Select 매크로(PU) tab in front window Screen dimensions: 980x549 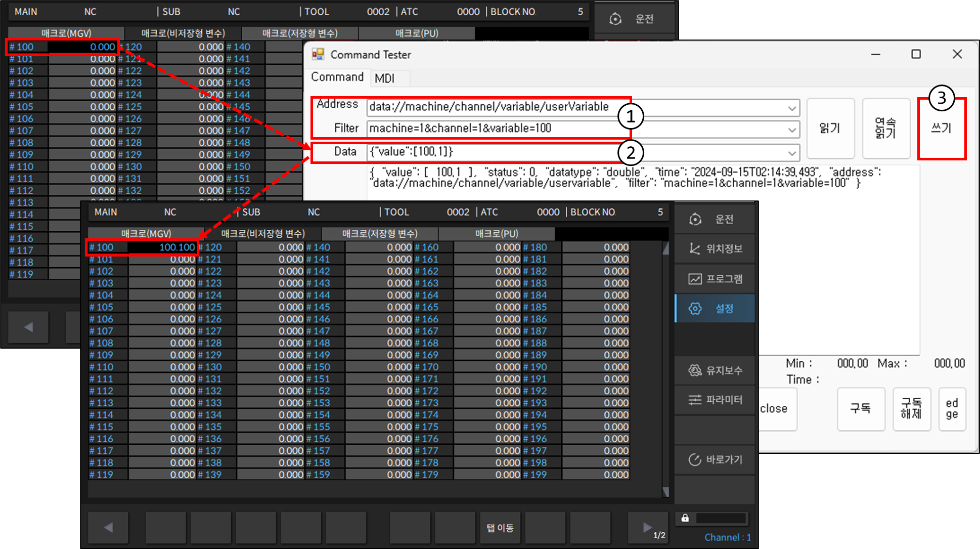point(497,233)
